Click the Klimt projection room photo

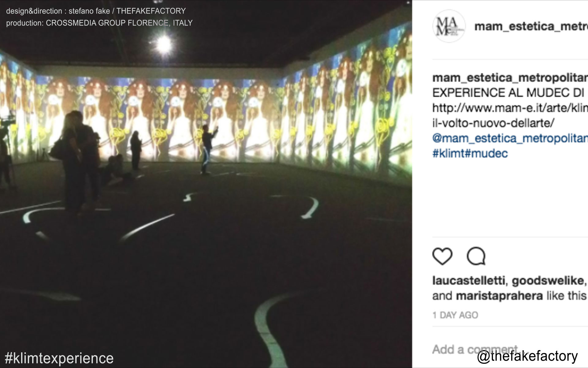206,184
